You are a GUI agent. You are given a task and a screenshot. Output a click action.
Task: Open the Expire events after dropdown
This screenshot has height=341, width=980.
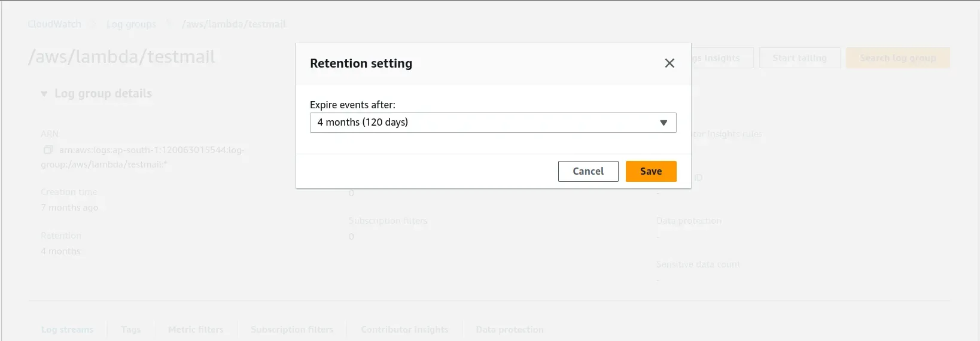(x=492, y=123)
